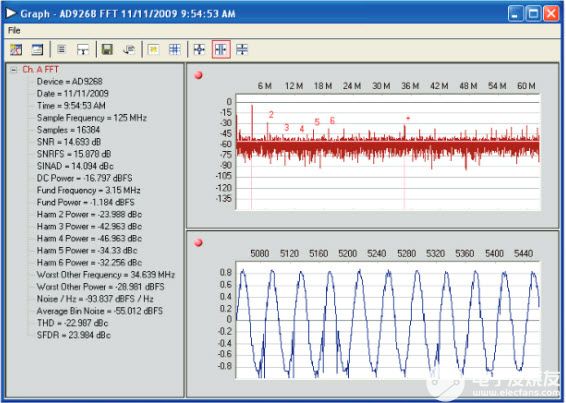
Task: Click harmonic marker 2 on FFT plot
Action: point(271,115)
